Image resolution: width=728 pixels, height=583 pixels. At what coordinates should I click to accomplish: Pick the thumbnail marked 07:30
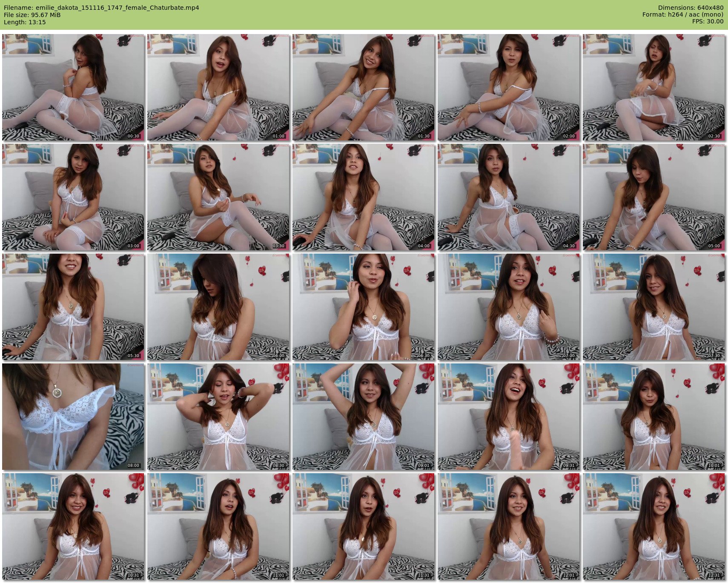(x=654, y=307)
